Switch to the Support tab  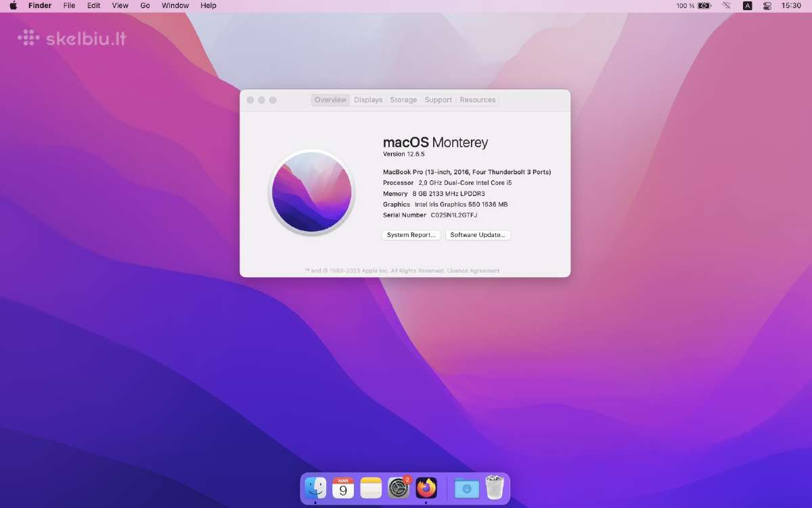point(438,100)
